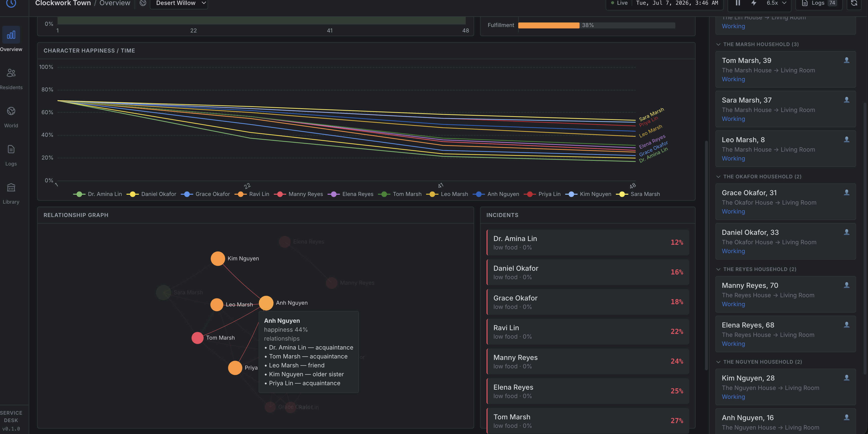This screenshot has height=434, width=868.
Task: Open the Logs 74 button
Action: (819, 3)
